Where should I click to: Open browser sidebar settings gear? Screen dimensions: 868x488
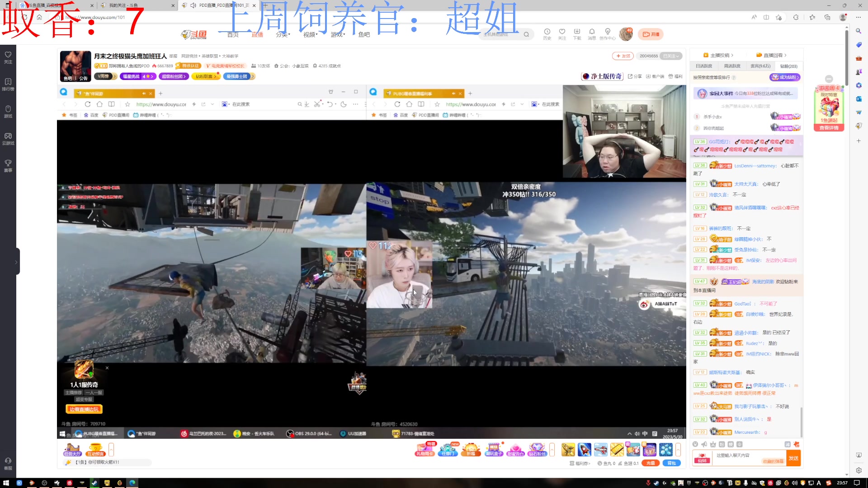(x=859, y=470)
